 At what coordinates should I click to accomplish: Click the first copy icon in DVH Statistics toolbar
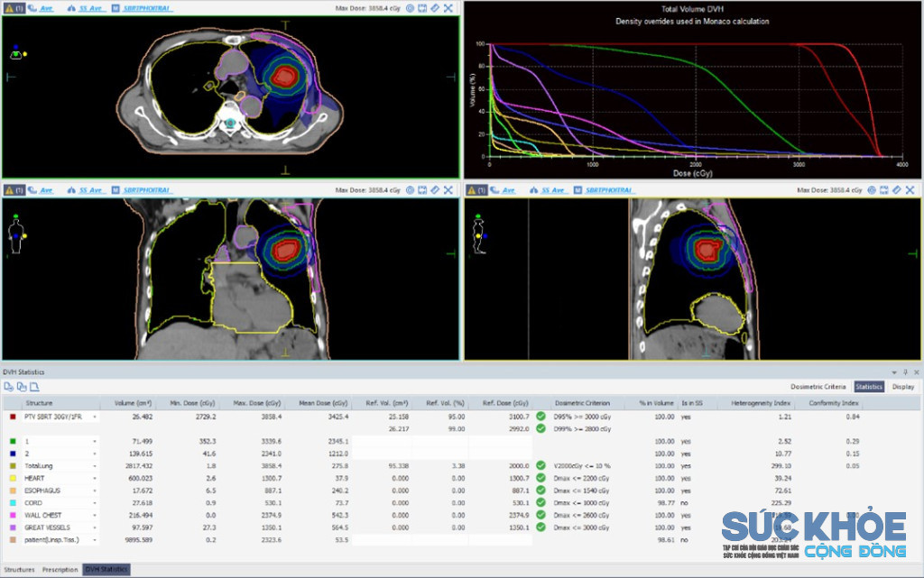(9, 387)
